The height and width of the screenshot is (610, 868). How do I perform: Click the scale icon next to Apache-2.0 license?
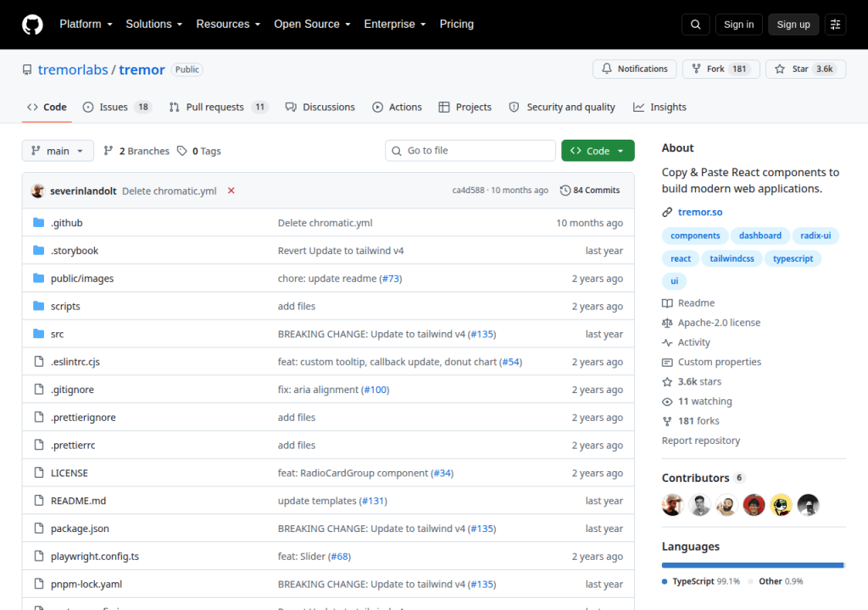[x=667, y=323]
